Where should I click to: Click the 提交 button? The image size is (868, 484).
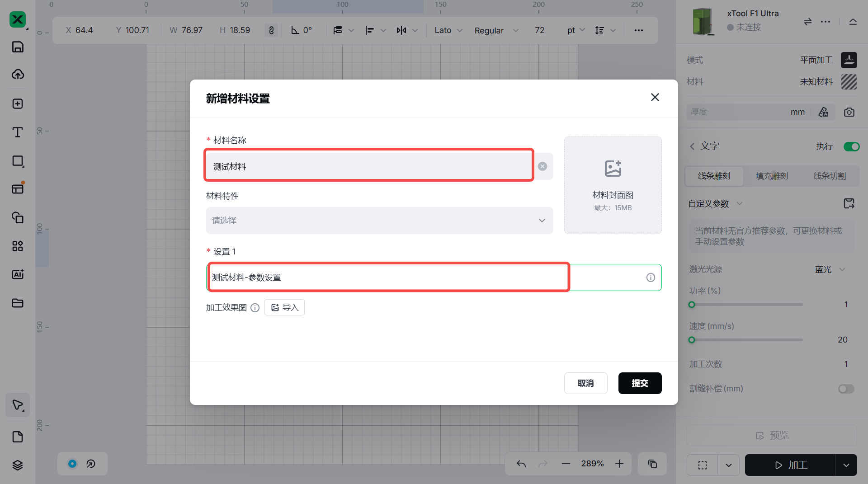coord(640,383)
